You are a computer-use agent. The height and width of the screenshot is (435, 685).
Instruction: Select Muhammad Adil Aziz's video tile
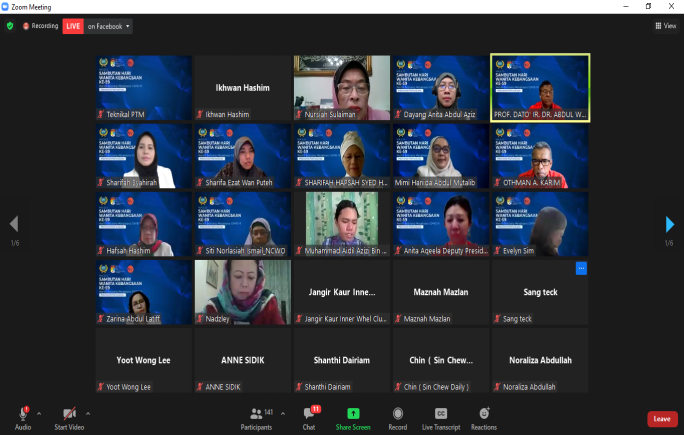[342, 224]
